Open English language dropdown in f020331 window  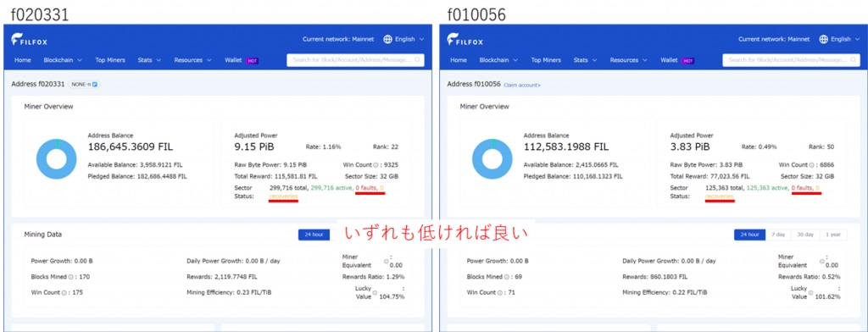[x=409, y=39]
